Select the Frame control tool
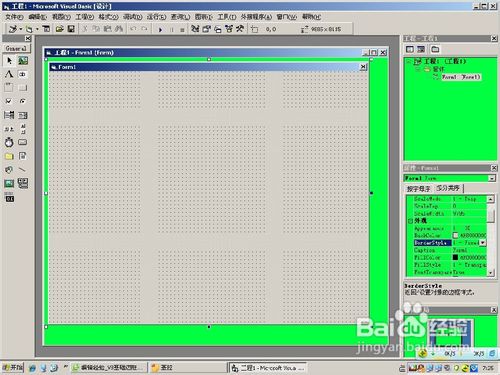Viewport: 500px width, 375px height. coord(9,88)
